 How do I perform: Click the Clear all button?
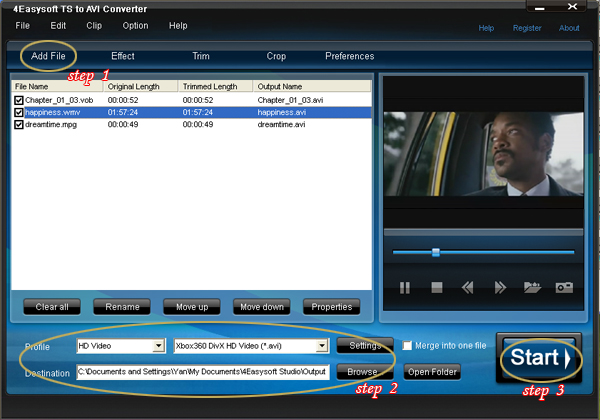pos(52,307)
